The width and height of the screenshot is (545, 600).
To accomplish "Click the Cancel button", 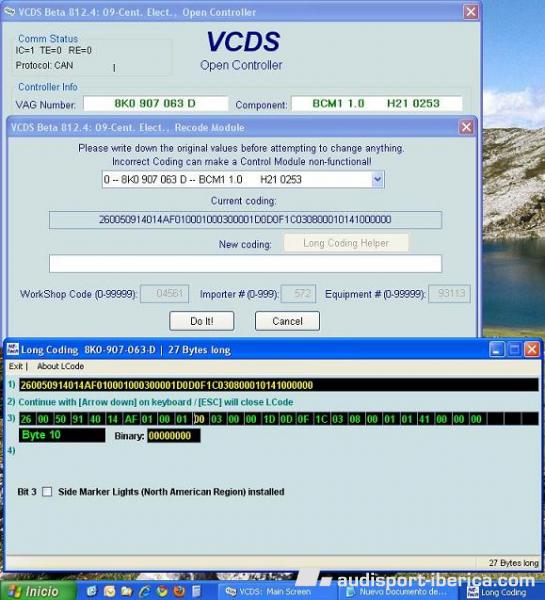I will 287,321.
